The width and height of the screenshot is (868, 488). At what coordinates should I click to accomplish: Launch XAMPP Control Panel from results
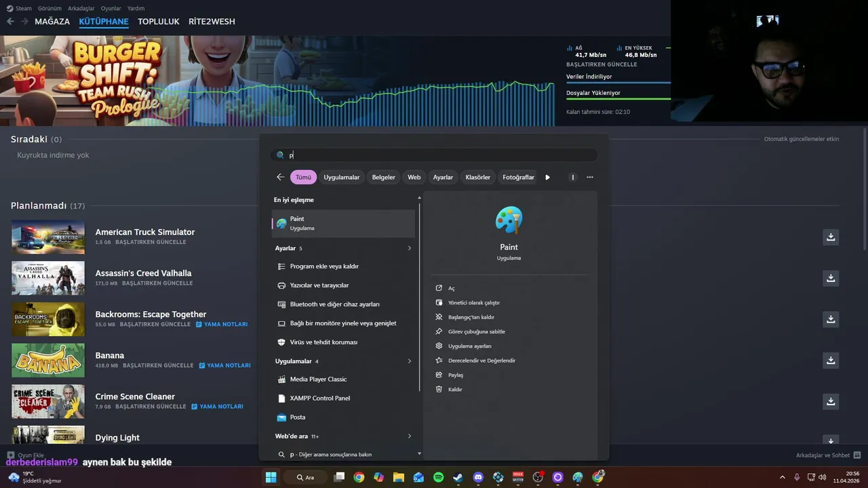click(343, 399)
